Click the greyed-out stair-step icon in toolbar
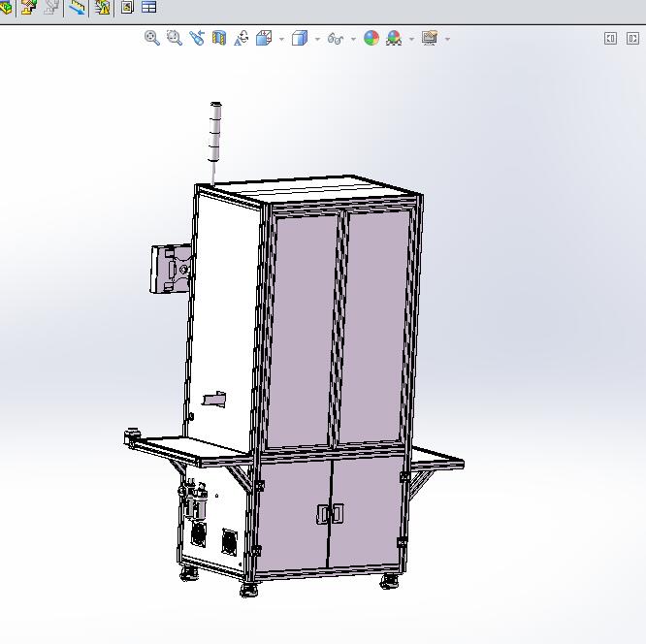 pyautogui.click(x=51, y=7)
